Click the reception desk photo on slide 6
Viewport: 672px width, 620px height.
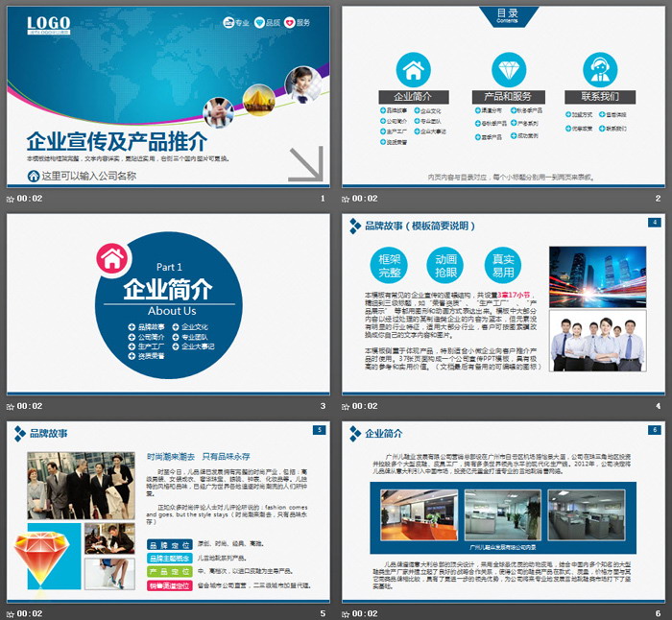(x=420, y=514)
